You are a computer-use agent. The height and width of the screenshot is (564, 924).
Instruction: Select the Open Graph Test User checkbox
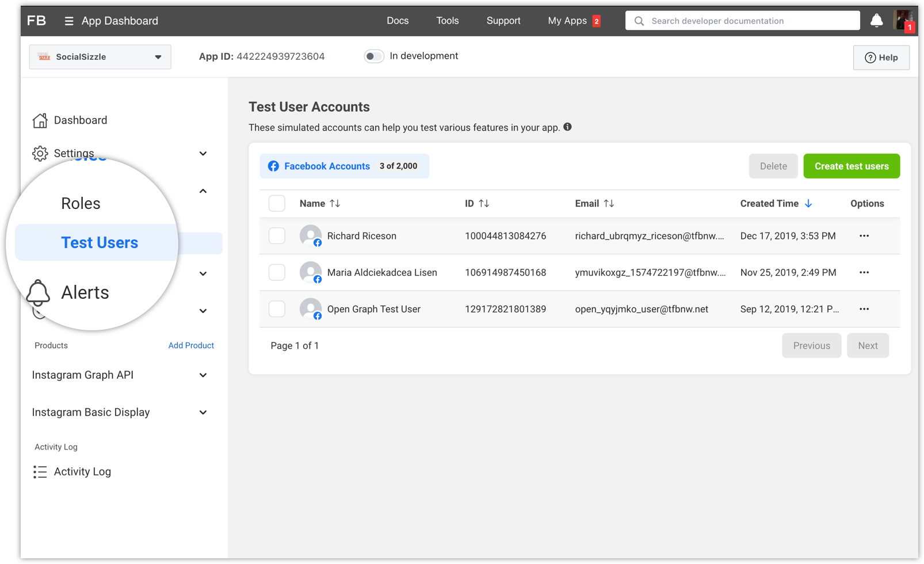click(277, 309)
